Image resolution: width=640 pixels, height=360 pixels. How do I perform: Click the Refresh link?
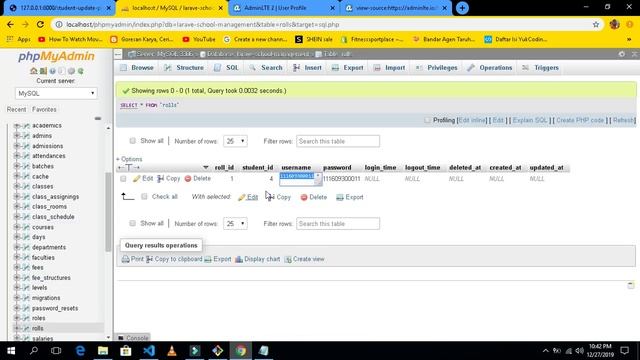(623, 120)
